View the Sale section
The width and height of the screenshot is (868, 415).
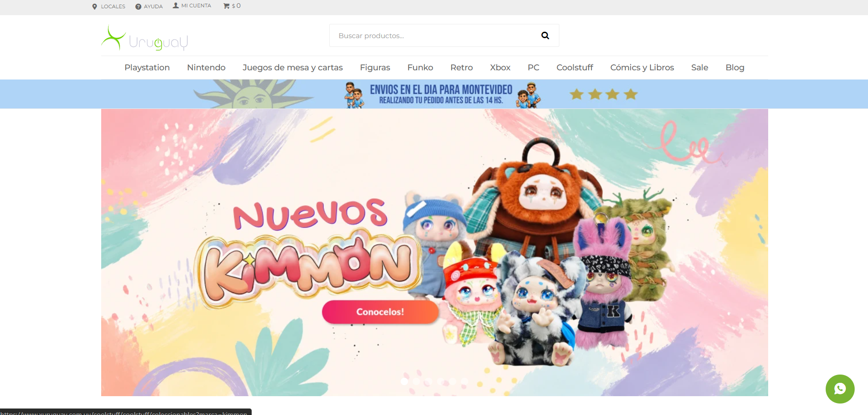tap(700, 68)
